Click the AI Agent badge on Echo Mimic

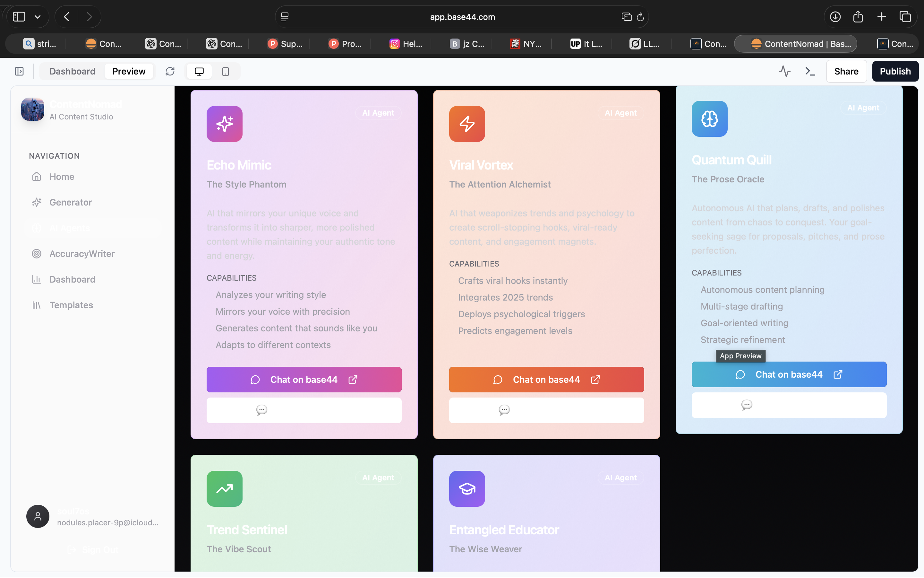tap(378, 113)
